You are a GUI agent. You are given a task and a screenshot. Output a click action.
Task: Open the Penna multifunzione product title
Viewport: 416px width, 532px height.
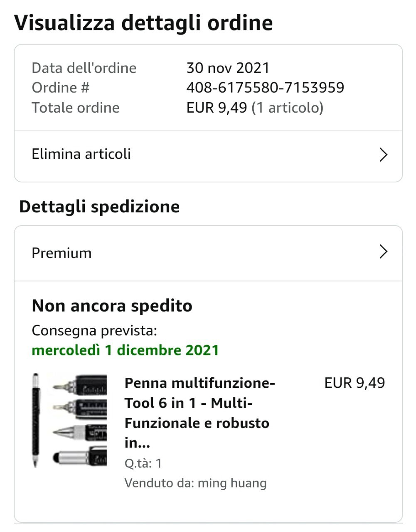click(x=199, y=413)
